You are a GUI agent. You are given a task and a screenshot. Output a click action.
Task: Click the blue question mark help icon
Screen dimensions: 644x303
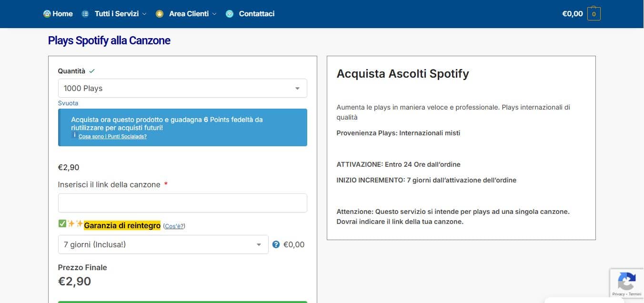point(276,244)
